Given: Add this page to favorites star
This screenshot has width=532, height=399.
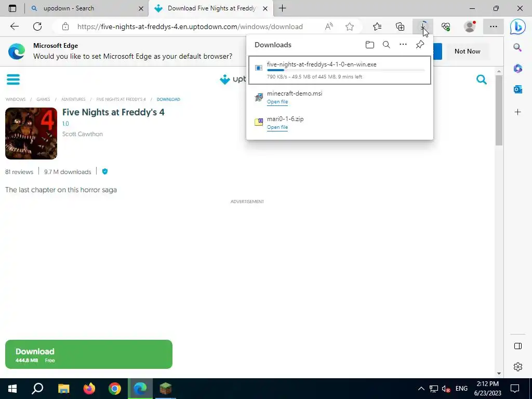Looking at the screenshot, I should click(350, 26).
